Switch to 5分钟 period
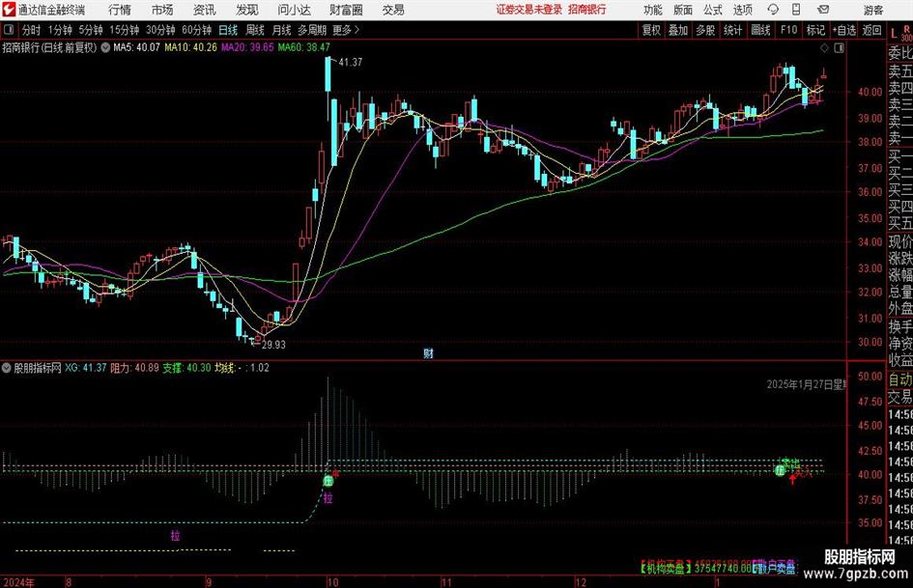The image size is (913, 588). click(91, 30)
